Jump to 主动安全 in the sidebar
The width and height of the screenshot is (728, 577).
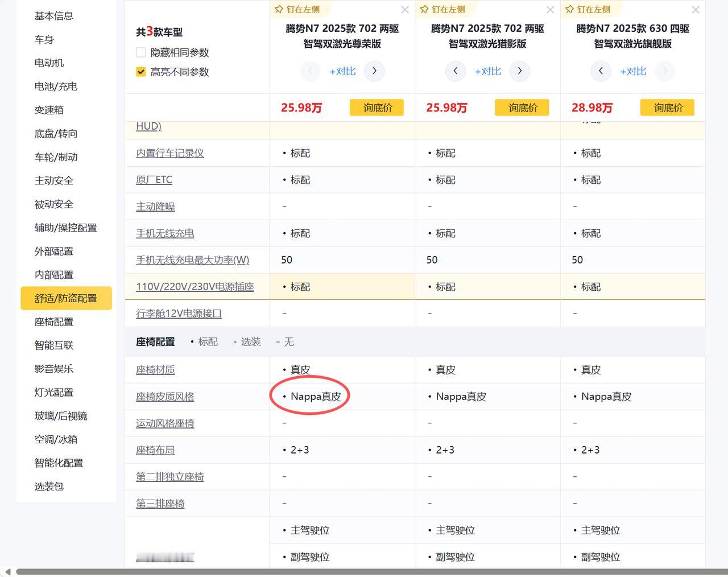pyautogui.click(x=54, y=180)
